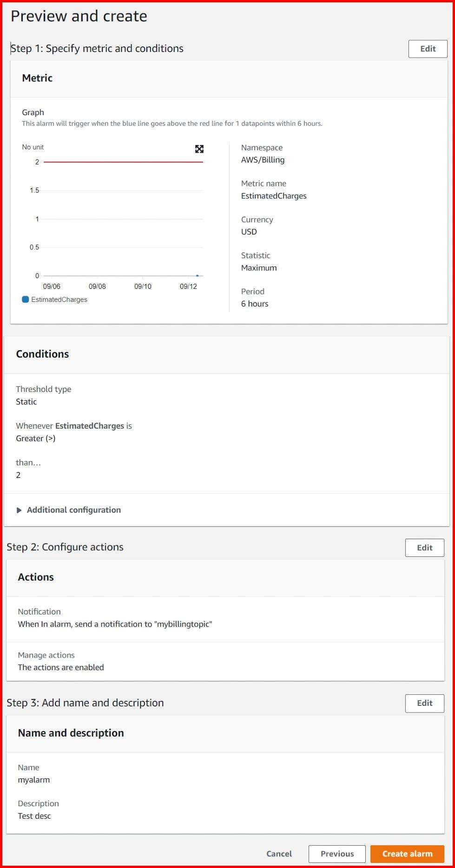Click the red threshold line on graph
Viewport: 455px width, 868px height.
tap(123, 162)
